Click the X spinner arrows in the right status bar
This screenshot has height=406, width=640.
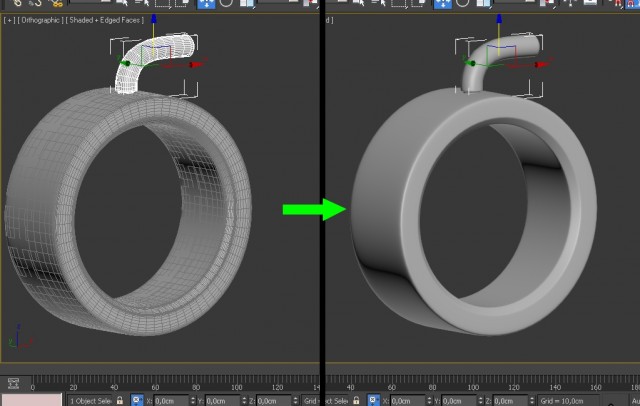429,401
